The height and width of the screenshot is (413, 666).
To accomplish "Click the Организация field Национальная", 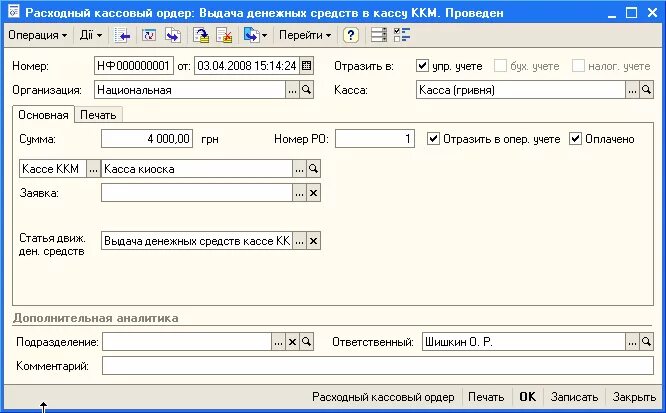I will tap(189, 90).
